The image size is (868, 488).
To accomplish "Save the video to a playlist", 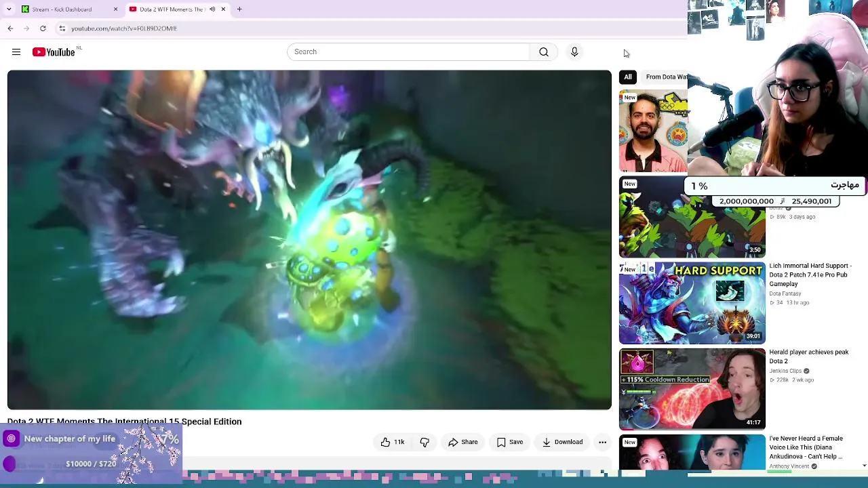I will click(510, 443).
